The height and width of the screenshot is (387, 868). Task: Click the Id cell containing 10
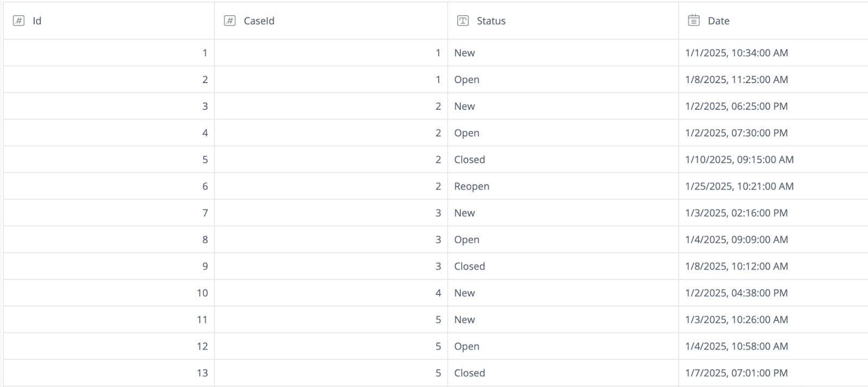pos(202,293)
